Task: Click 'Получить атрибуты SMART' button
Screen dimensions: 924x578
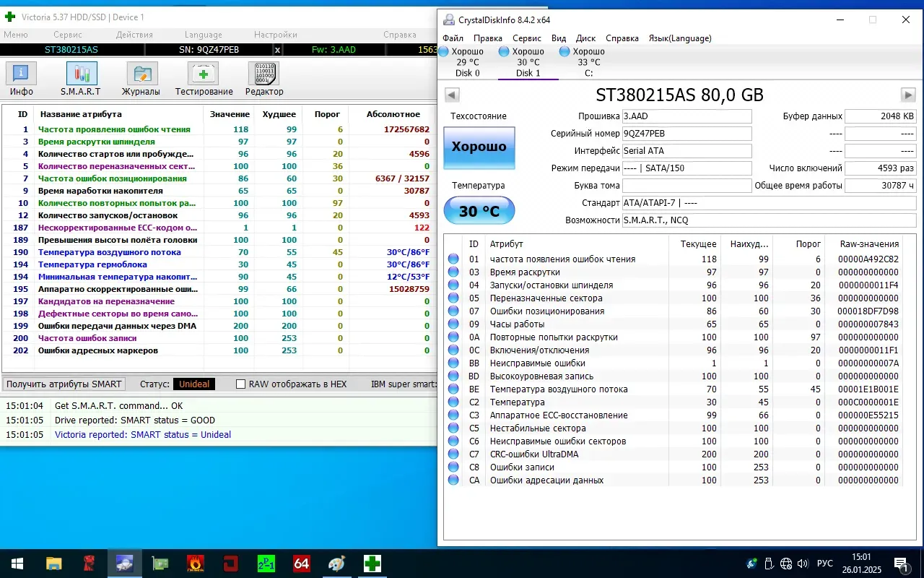Action: pos(64,384)
